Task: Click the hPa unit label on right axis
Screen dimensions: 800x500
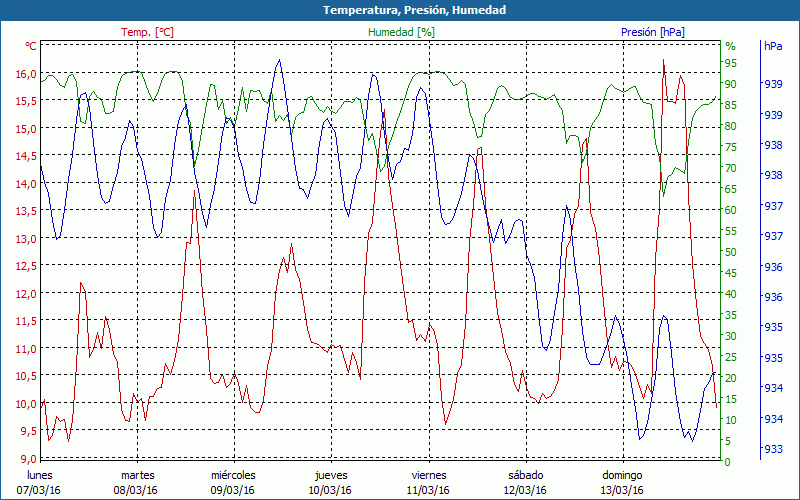Action: tap(773, 46)
